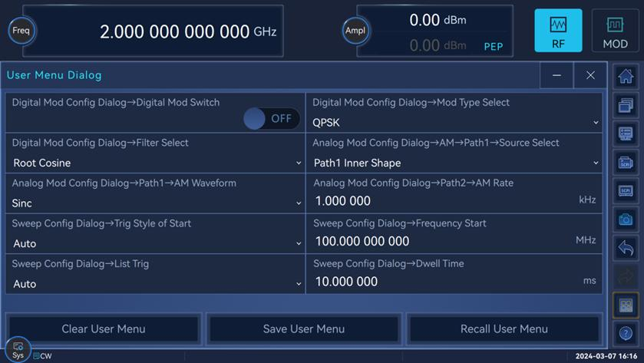The width and height of the screenshot is (644, 363).
Task: Toggle the RF output button
Action: 558,31
